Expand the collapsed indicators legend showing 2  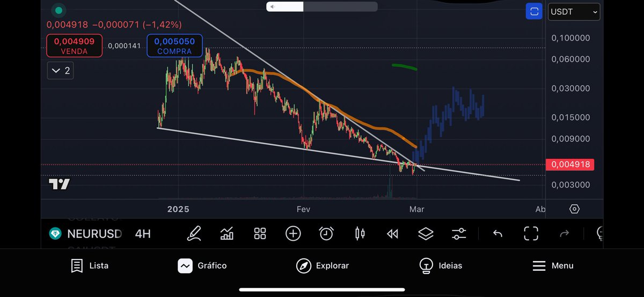tap(60, 70)
